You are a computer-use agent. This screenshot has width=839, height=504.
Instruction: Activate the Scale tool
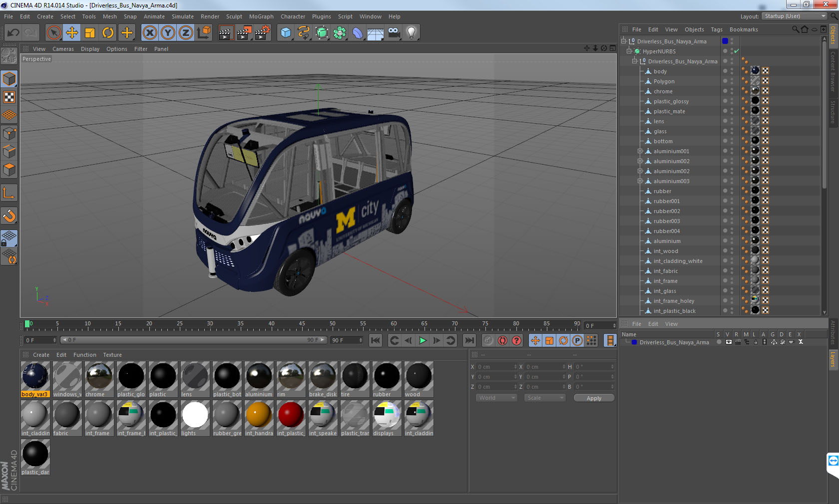[x=90, y=33]
